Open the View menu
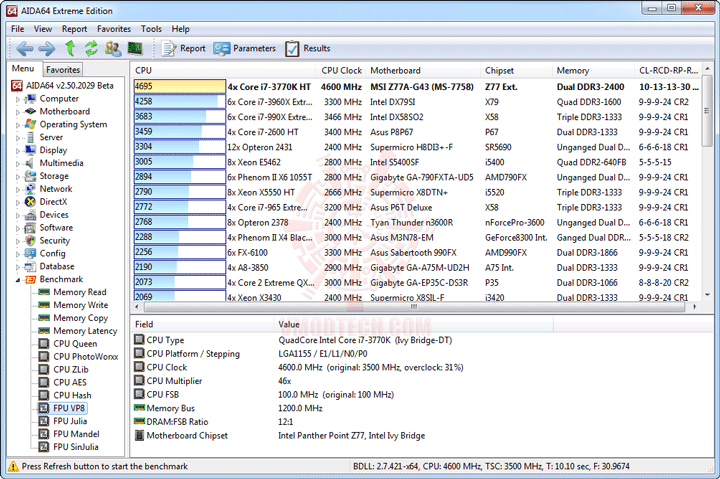 [43, 29]
